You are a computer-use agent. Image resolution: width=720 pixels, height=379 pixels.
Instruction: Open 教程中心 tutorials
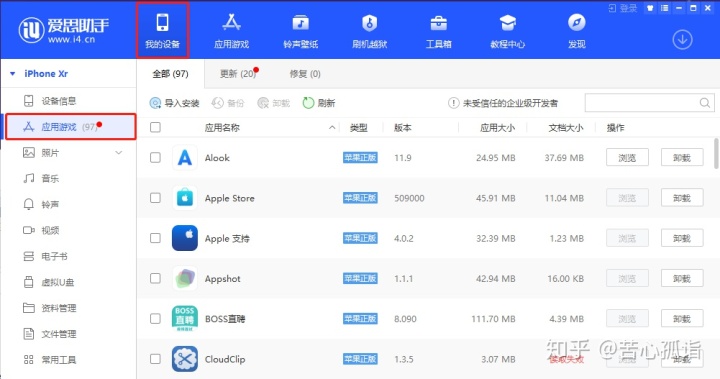[507, 30]
